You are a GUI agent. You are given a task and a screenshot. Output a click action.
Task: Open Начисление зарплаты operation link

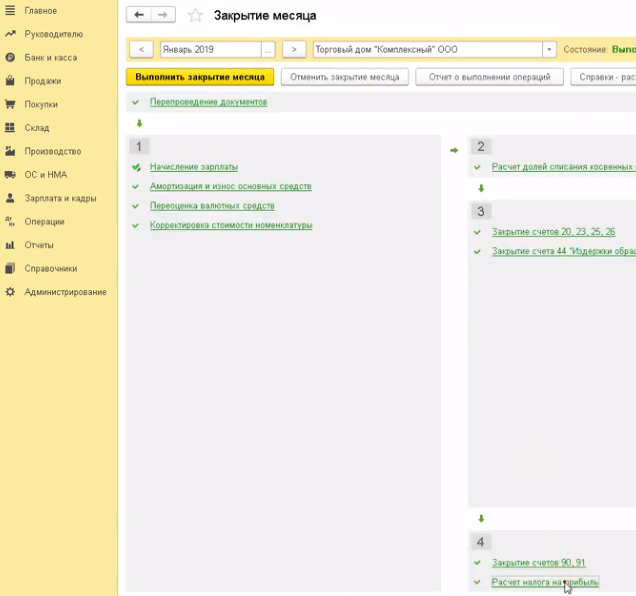click(194, 167)
